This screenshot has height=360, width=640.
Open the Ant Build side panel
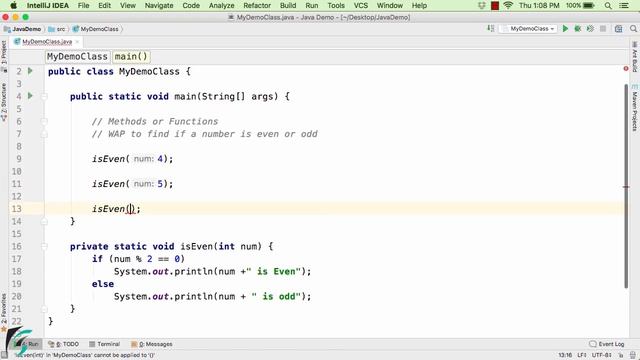point(635,56)
